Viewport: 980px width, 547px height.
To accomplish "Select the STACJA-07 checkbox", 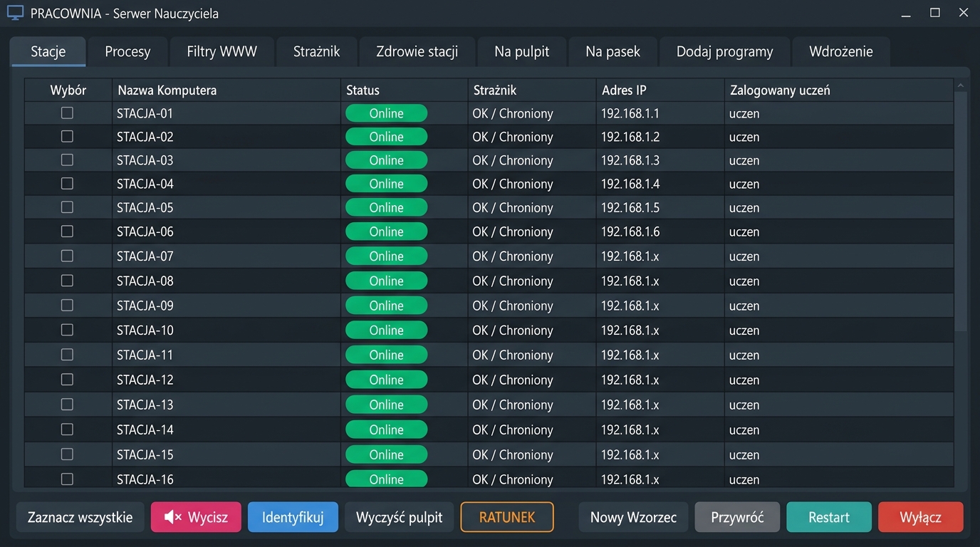I will 67,255.
